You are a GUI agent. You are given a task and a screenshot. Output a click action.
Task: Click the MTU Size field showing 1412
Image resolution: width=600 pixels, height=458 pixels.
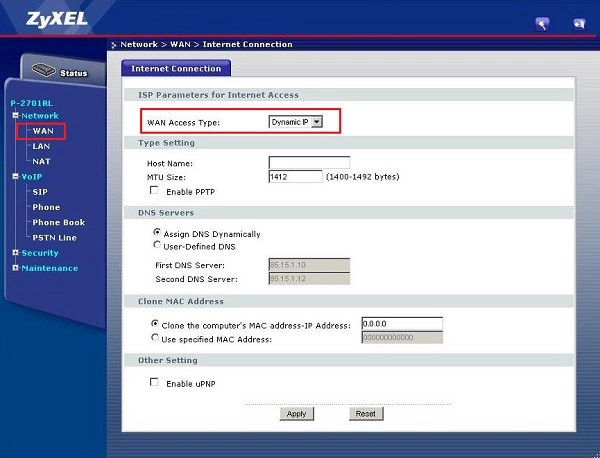[295, 176]
